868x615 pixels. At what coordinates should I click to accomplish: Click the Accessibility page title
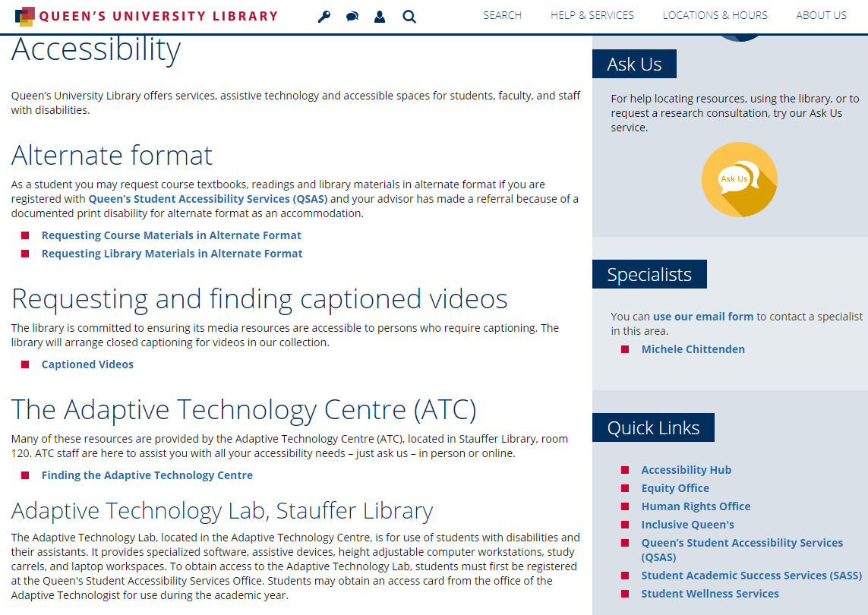[96, 50]
